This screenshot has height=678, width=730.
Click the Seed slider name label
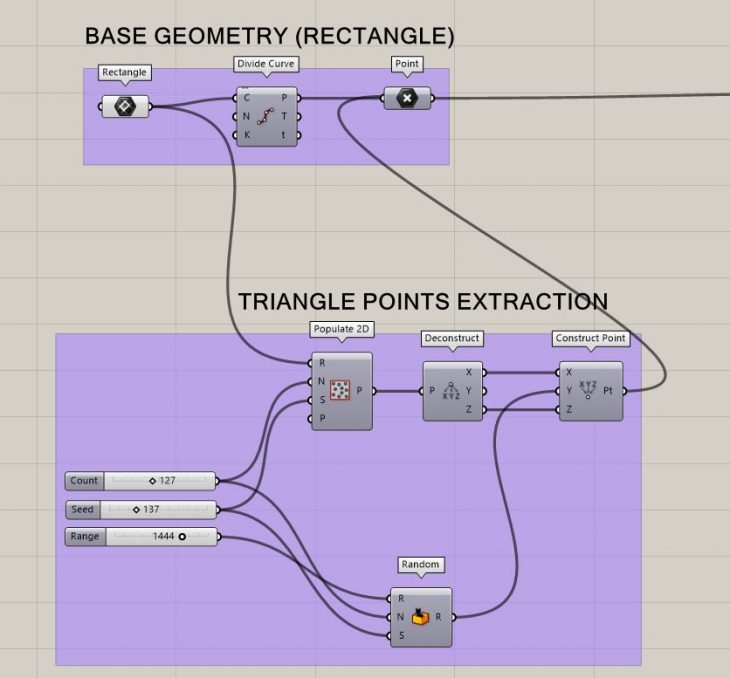tap(84, 509)
